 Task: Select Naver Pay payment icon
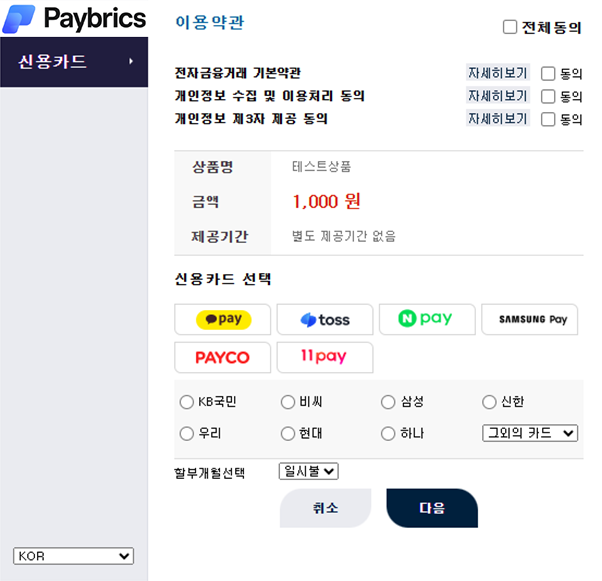click(x=427, y=319)
